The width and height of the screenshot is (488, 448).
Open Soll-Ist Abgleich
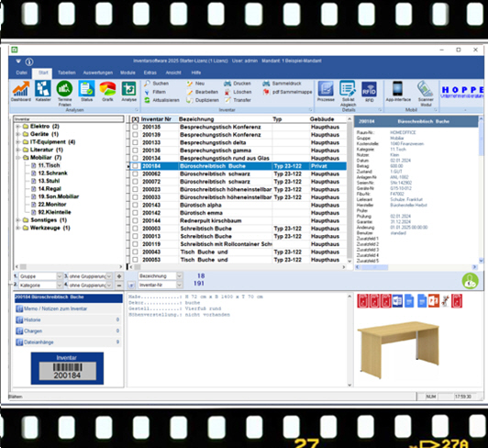click(348, 93)
